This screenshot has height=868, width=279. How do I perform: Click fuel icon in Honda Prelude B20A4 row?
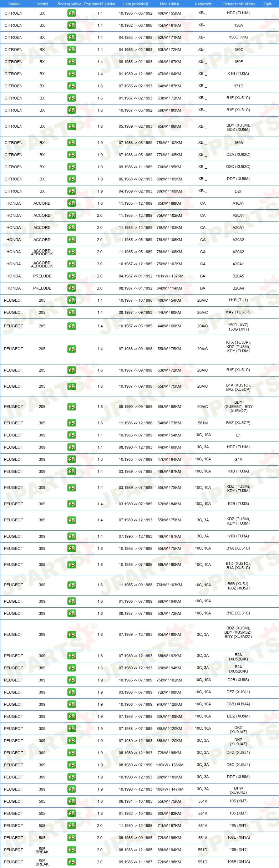[71, 288]
